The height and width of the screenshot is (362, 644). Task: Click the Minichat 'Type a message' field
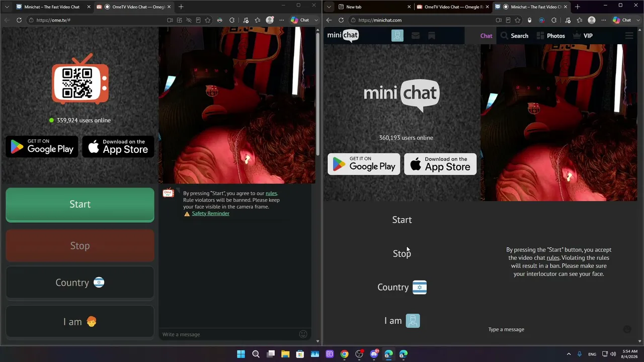553,329
